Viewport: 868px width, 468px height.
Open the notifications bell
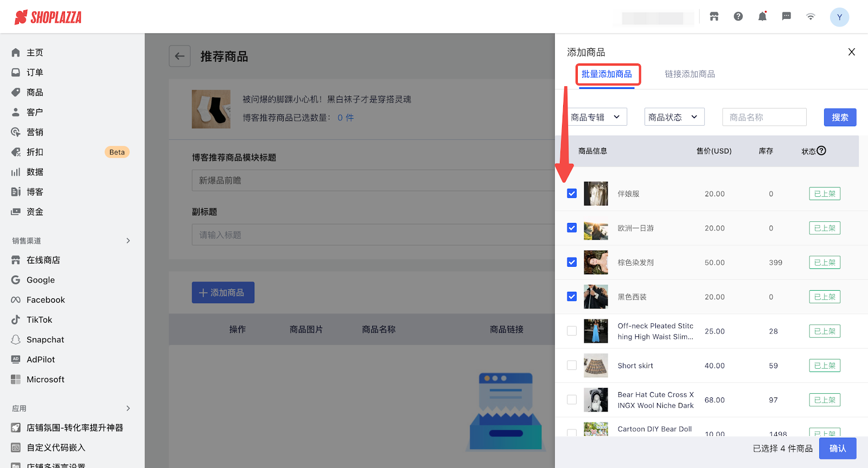tap(762, 17)
